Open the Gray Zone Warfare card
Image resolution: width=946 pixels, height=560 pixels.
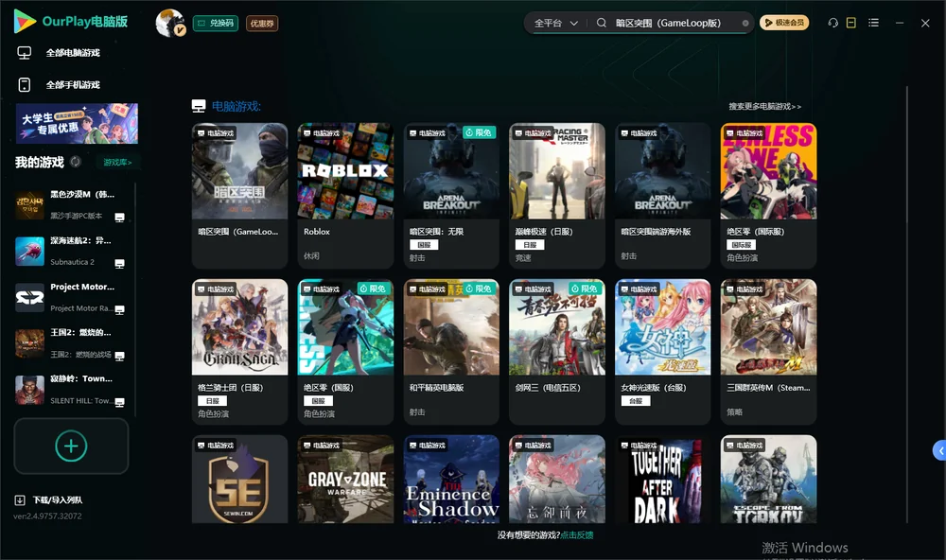[345, 480]
